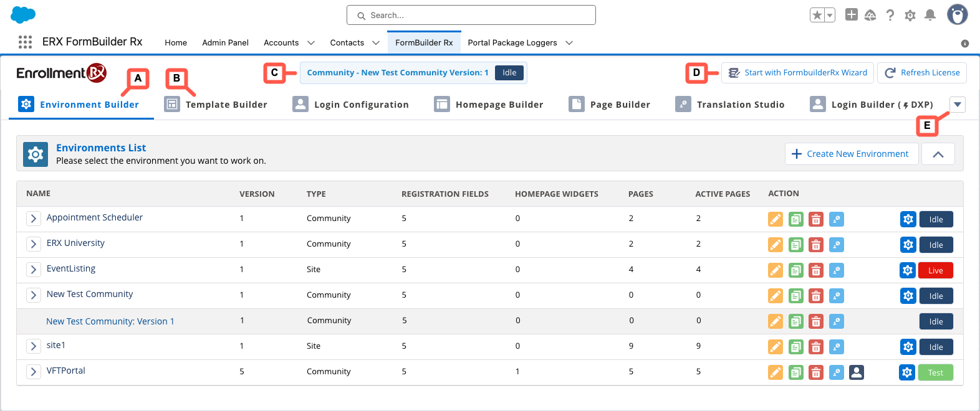Click the green clone icon for ERX University
980x411 pixels.
pos(795,245)
